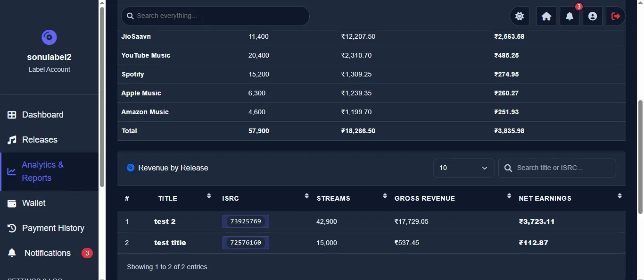The image size is (644, 280).
Task: Open Notifications from the sidebar
Action: pyautogui.click(x=49, y=253)
